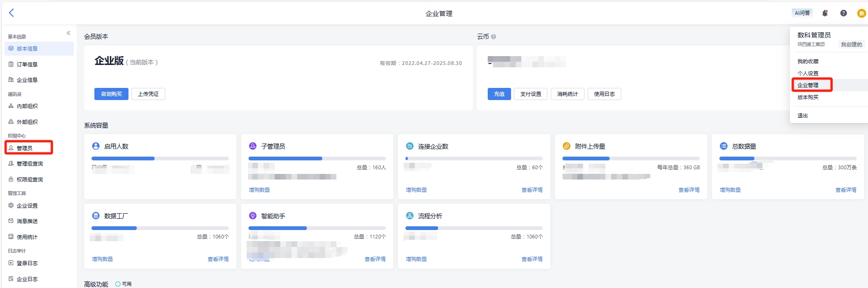
Task: Collapse the left sidebar panel
Action: click(68, 33)
